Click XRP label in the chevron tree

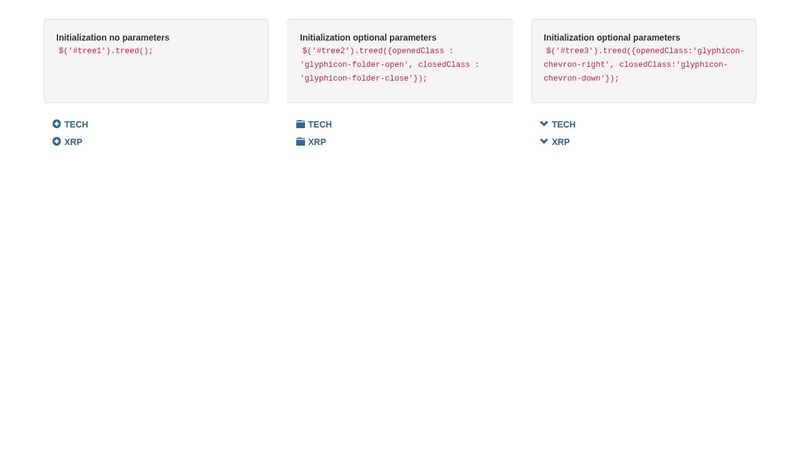pyautogui.click(x=561, y=142)
